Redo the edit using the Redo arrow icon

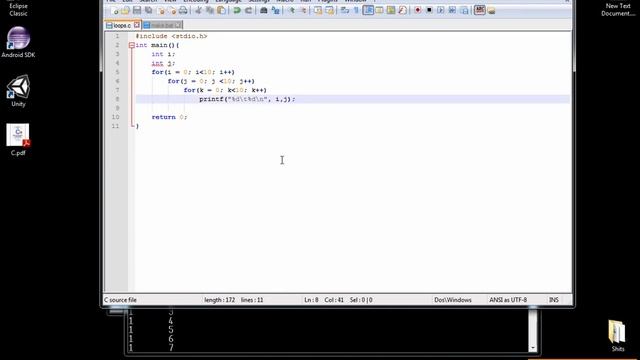click(x=249, y=10)
